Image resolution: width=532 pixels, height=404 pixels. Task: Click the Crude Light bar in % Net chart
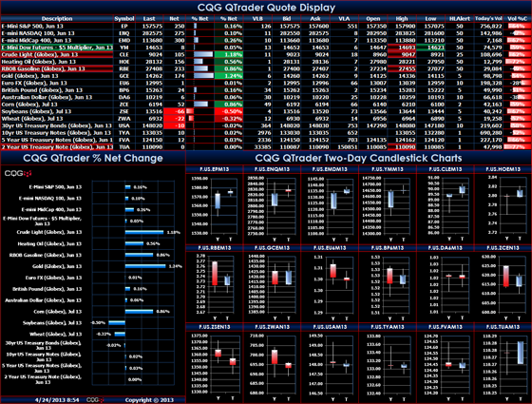click(144, 232)
